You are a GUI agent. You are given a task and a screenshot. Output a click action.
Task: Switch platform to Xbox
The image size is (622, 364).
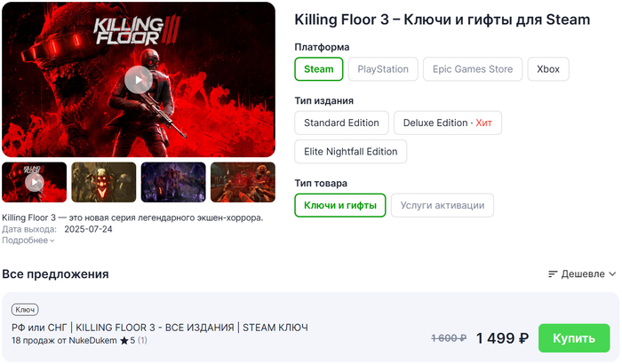[548, 69]
